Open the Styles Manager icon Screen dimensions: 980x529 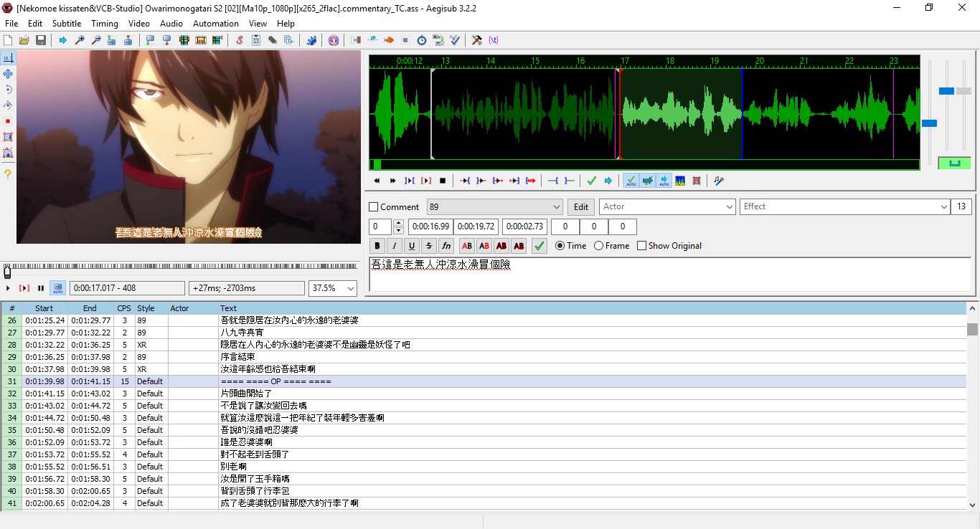click(239, 40)
